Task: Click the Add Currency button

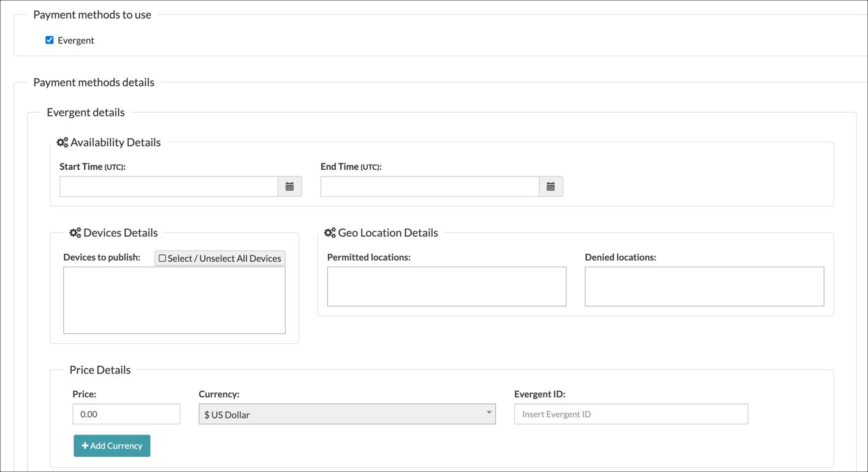Action: [x=112, y=446]
